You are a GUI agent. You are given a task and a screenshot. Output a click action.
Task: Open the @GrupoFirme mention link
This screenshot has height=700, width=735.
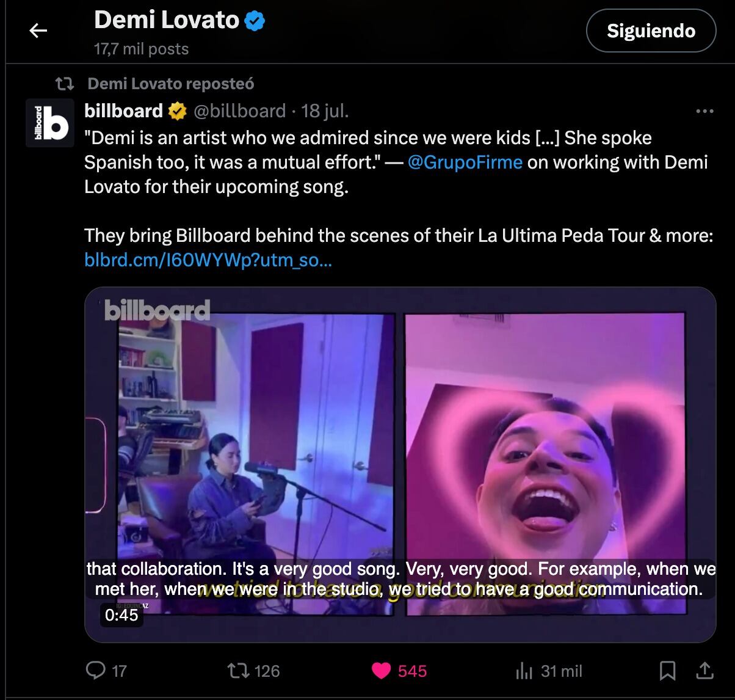pyautogui.click(x=465, y=162)
